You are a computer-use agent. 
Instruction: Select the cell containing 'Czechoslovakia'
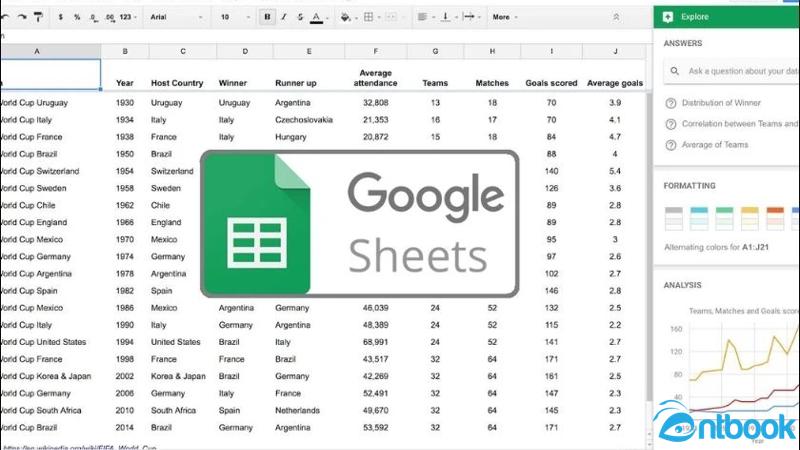point(304,119)
